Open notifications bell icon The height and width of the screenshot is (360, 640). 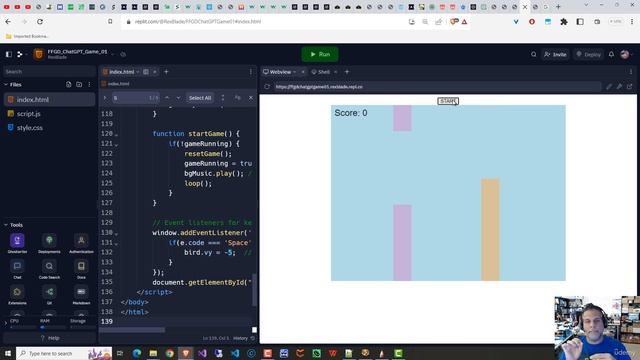611,54
